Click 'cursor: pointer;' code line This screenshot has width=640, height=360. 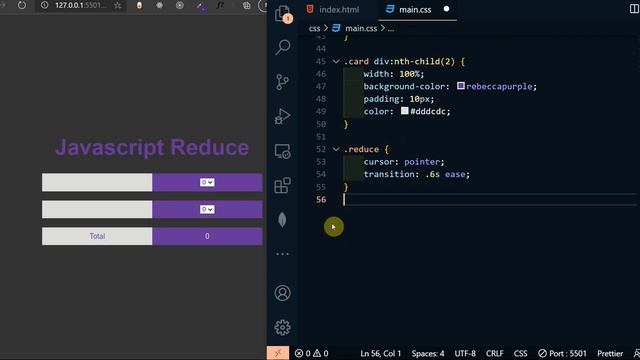point(404,162)
